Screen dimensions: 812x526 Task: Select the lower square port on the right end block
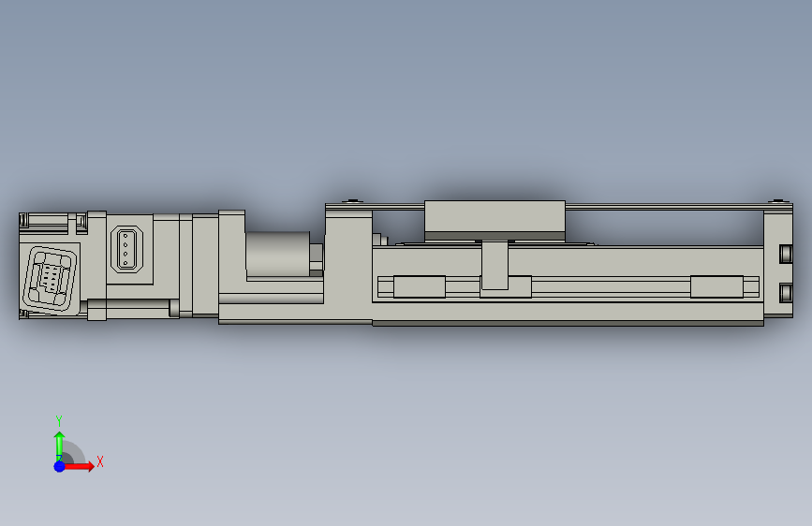click(x=786, y=293)
